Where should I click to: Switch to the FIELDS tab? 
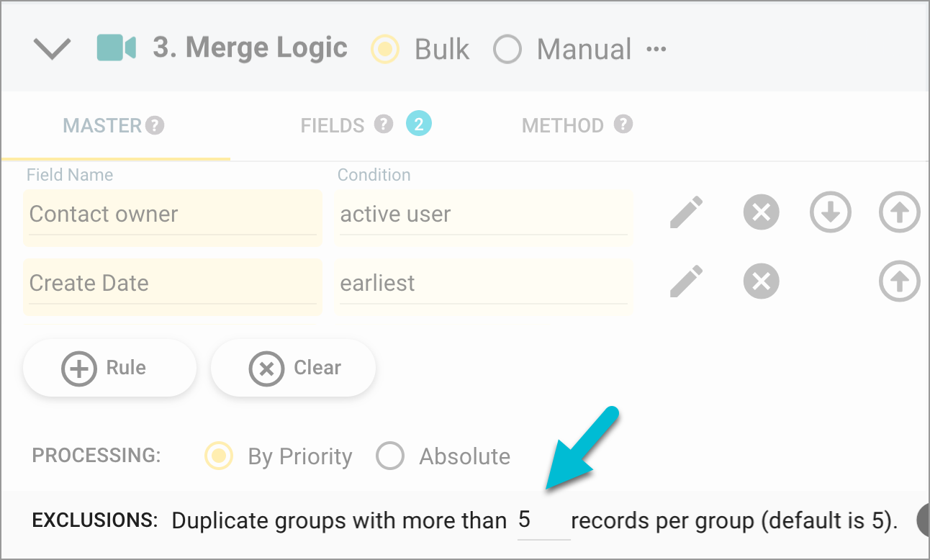pos(333,125)
